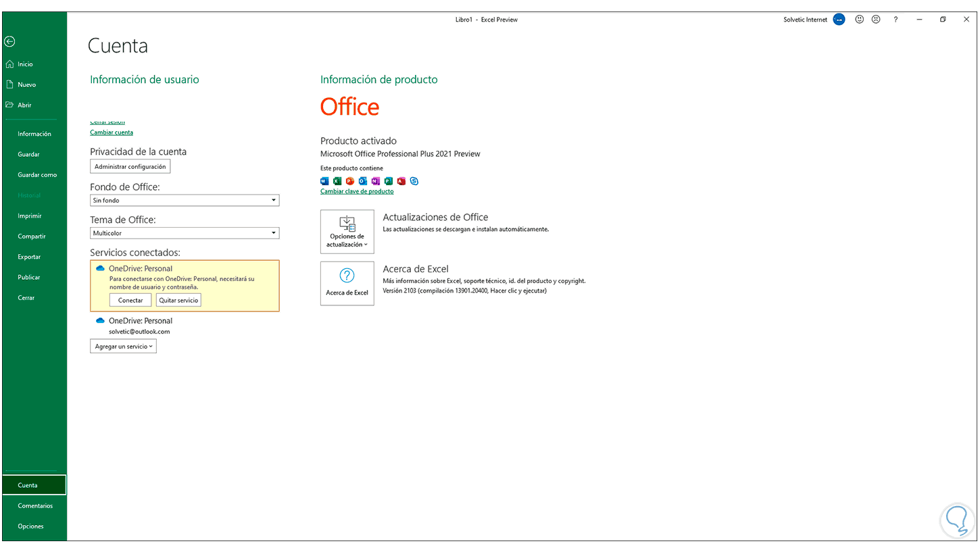980x552 pixels.
Task: Open the Acerca de Excel button
Action: (347, 284)
